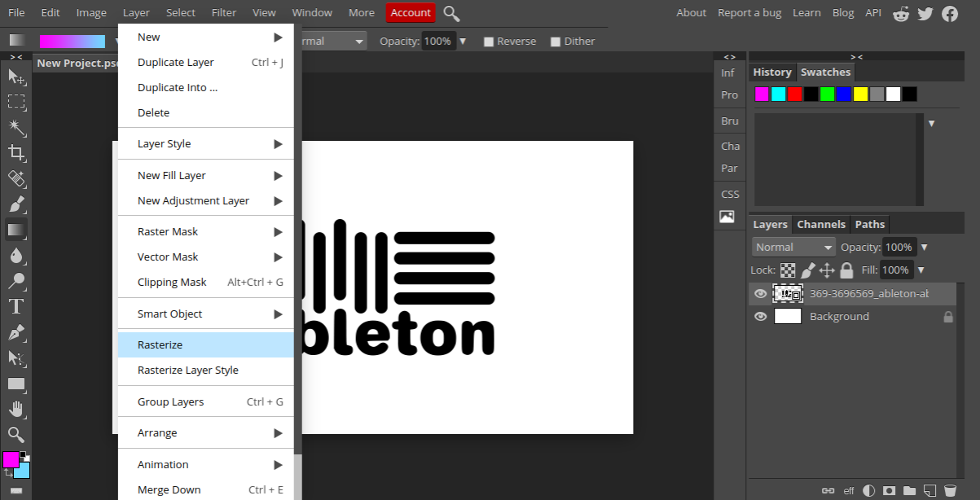This screenshot has width=980, height=500.
Task: Pick the cyan swatch
Action: (x=778, y=94)
